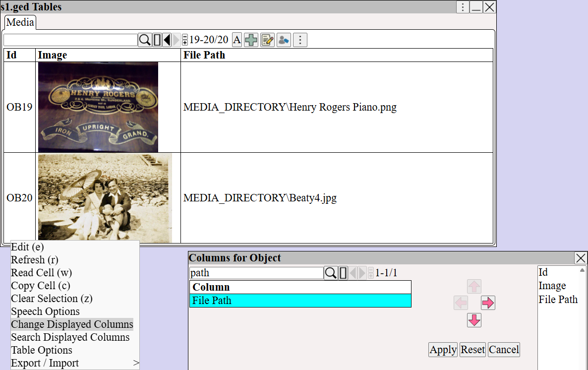Select the highlighted File Path row
This screenshot has width=588, height=370.
coord(300,301)
